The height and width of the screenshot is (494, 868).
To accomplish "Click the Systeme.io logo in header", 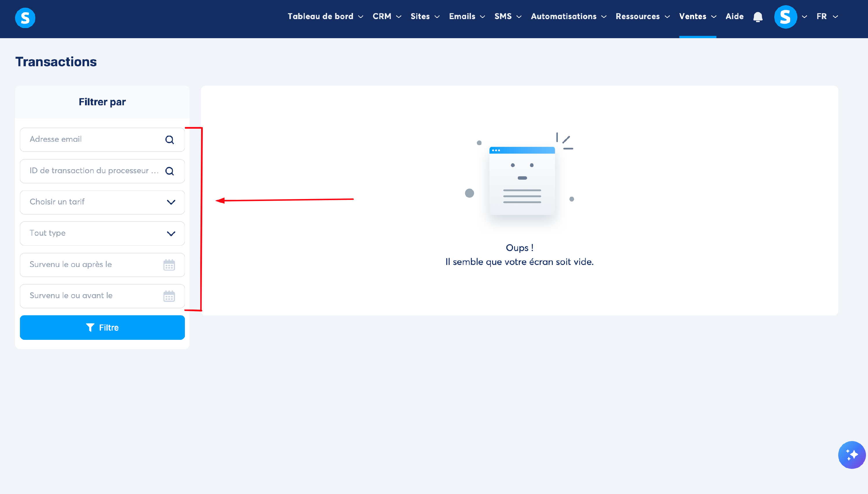I will coord(25,18).
